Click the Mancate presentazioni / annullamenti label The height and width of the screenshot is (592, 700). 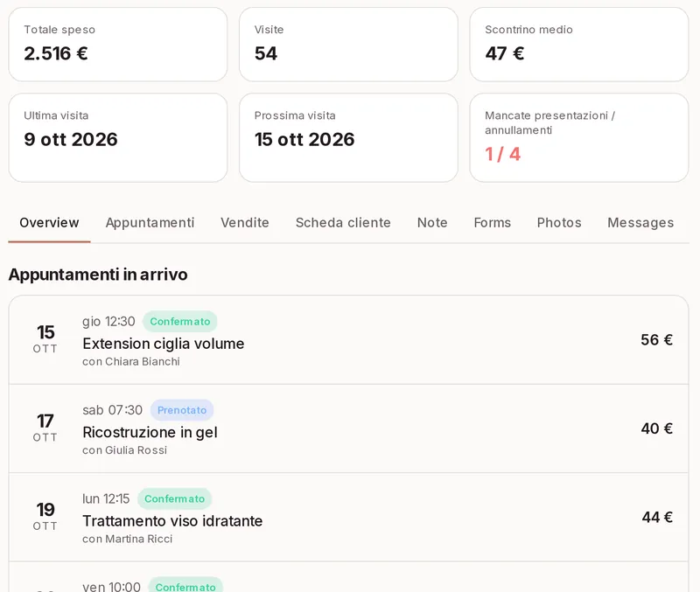550,122
